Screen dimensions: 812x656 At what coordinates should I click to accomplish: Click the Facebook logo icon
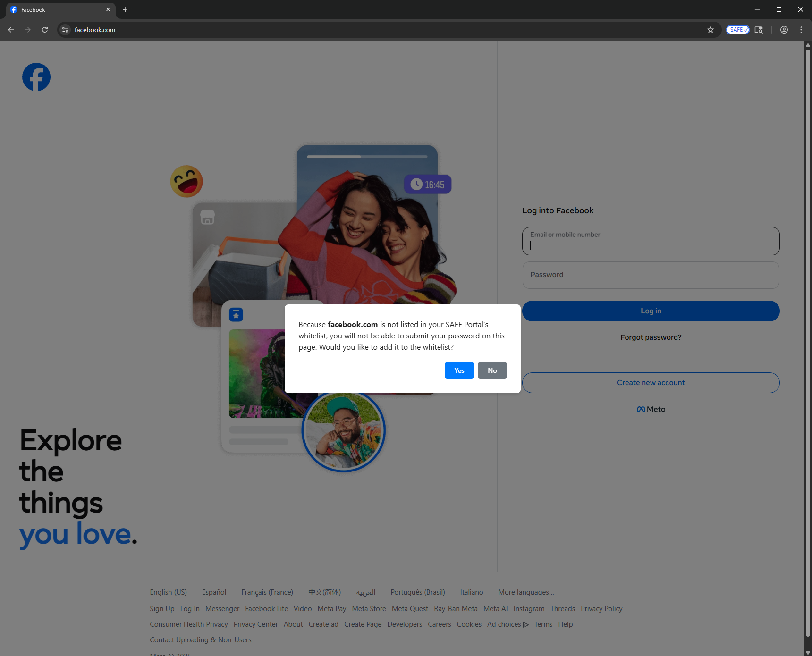(36, 77)
